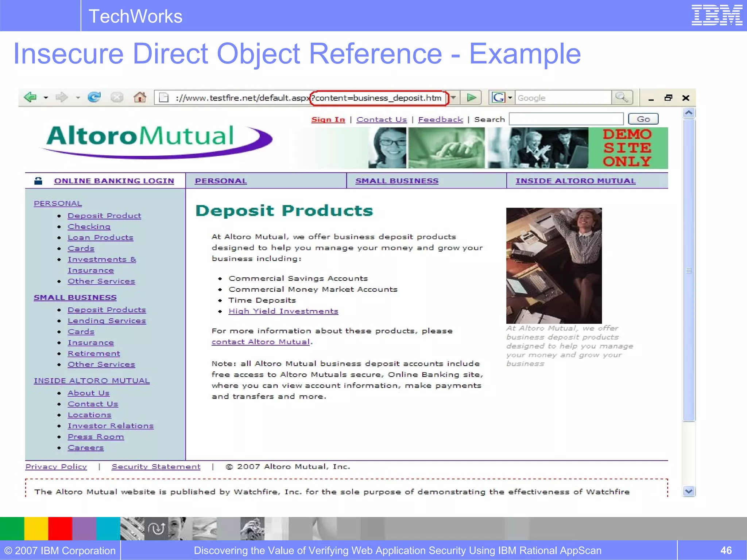Image resolution: width=747 pixels, height=560 pixels.
Task: Click the woman at desk photo
Action: pyautogui.click(x=554, y=265)
